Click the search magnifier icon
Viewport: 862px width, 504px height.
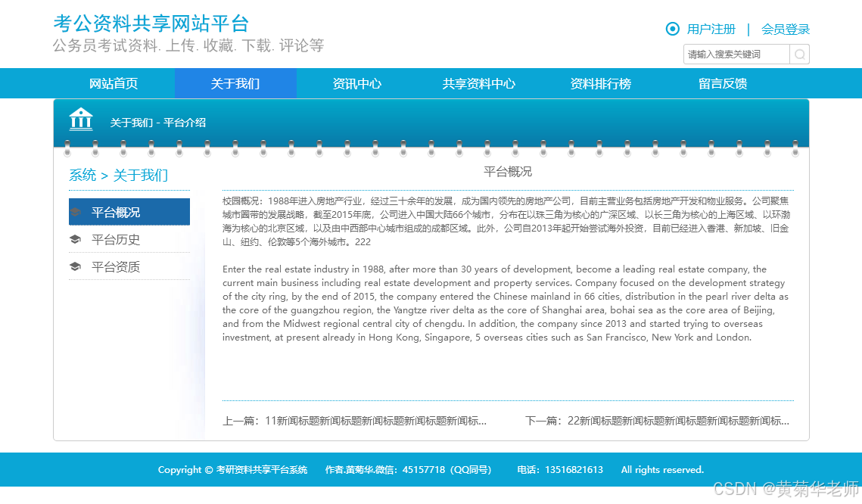[x=799, y=54]
